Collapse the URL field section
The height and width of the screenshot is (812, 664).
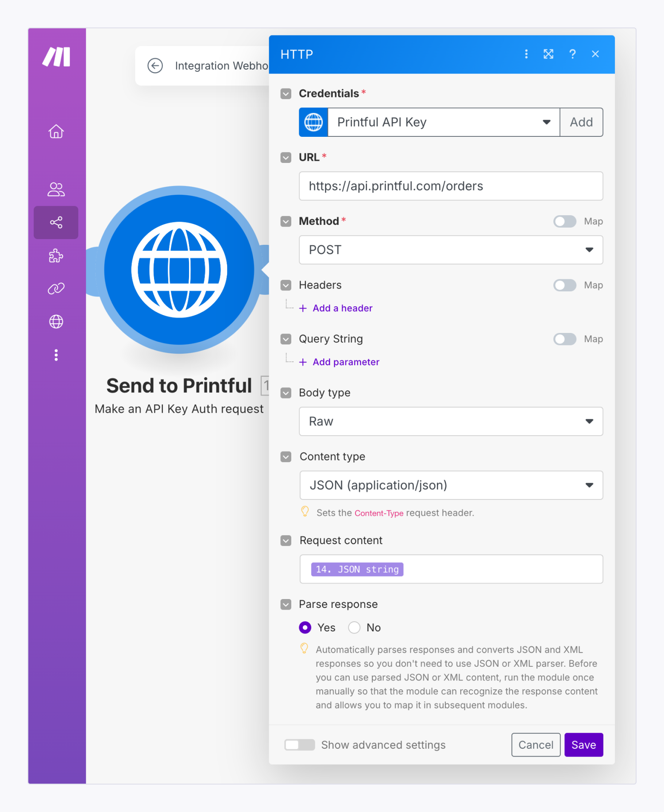click(286, 158)
